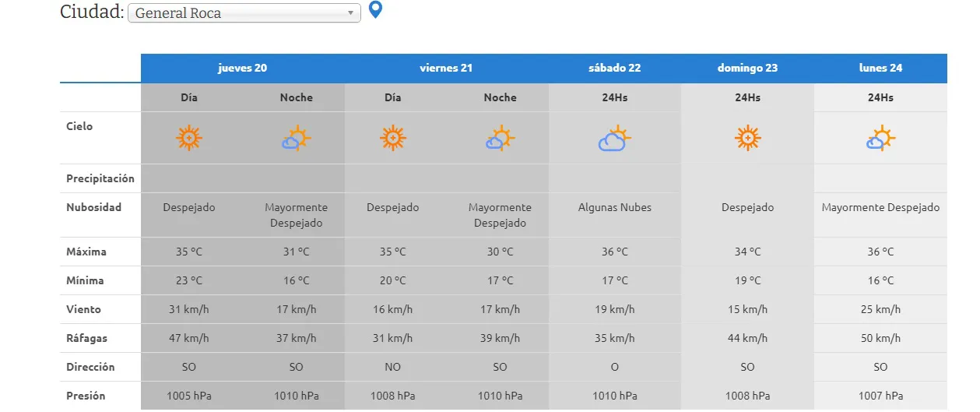The height and width of the screenshot is (412, 980).
Task: Click the Precipitación row label
Action: coord(100,178)
